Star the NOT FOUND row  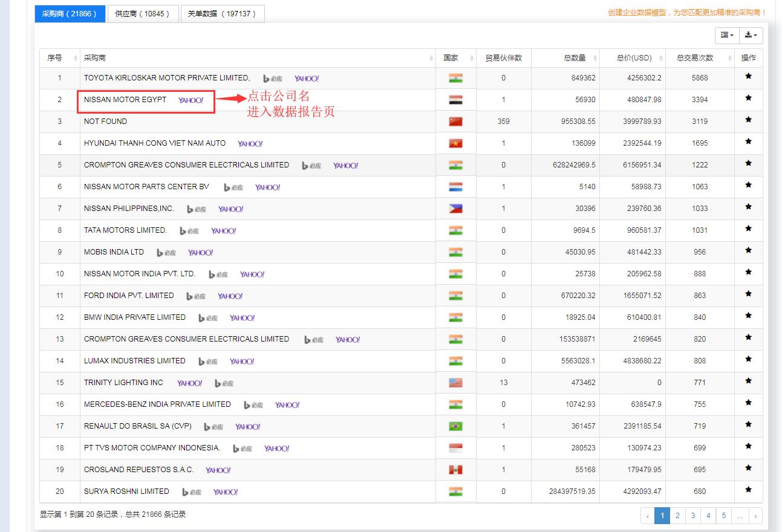tap(748, 120)
